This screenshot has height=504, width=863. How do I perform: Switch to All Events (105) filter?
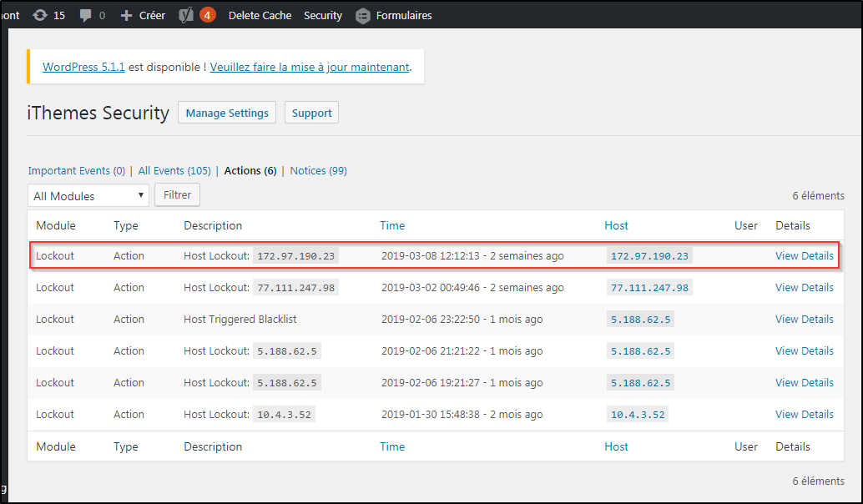tap(174, 170)
